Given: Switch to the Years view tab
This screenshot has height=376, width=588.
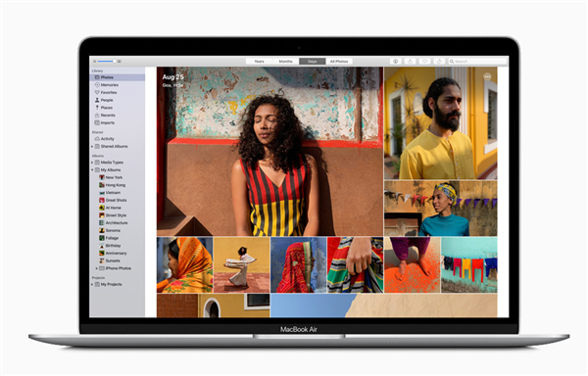Looking at the screenshot, I should tap(259, 62).
